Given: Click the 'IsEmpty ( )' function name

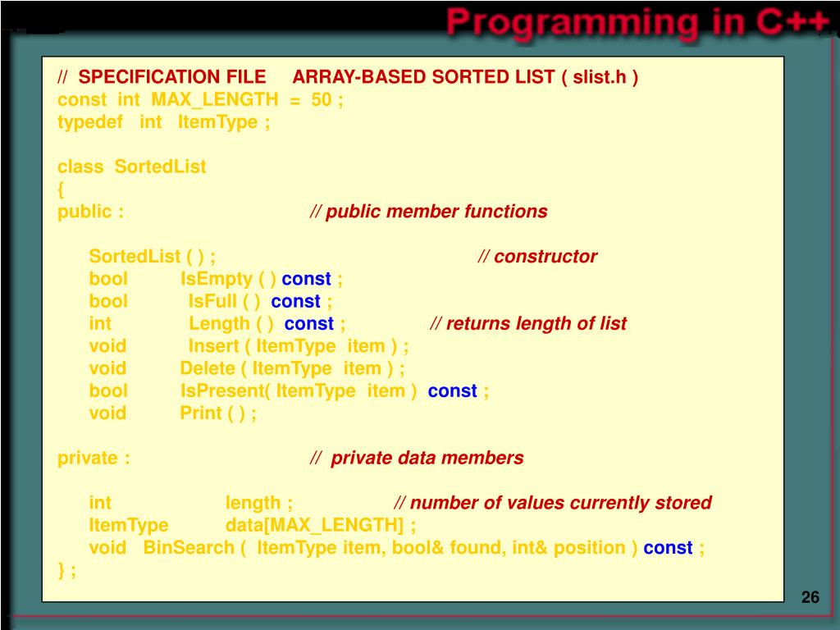Looking at the screenshot, I should coord(228,279).
